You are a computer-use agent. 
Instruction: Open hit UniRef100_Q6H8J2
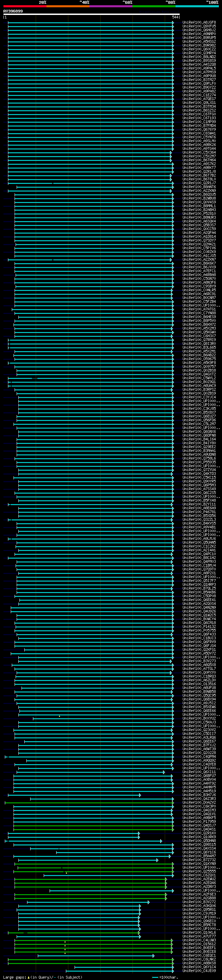[199, 30]
